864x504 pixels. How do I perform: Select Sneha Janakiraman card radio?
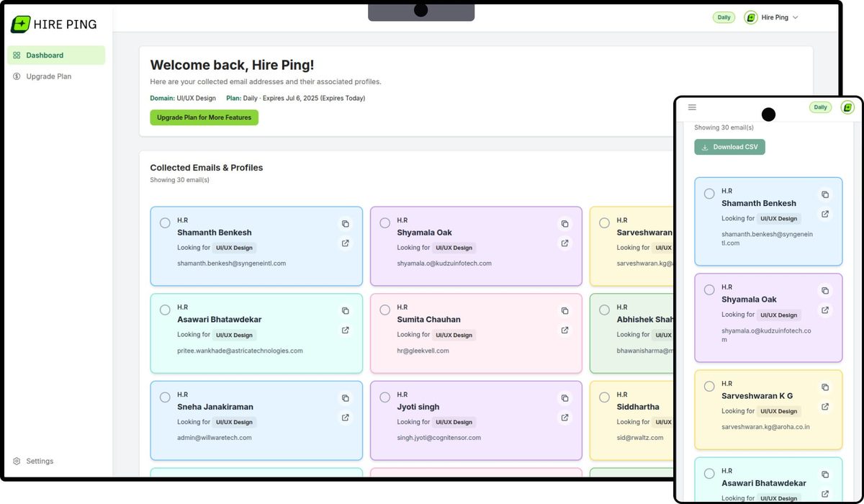(x=165, y=397)
